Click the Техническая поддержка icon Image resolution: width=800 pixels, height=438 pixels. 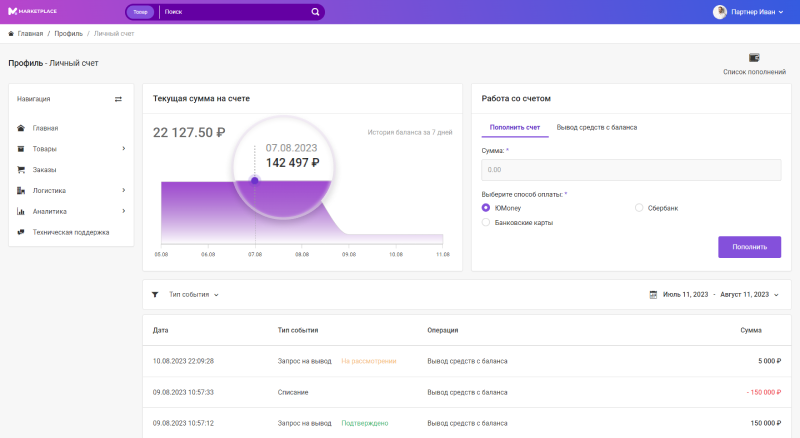21,232
